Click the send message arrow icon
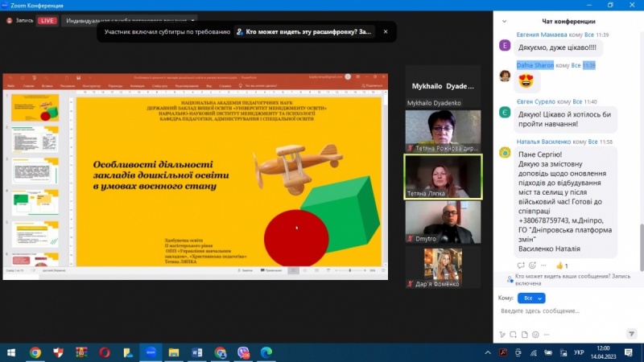Screen dimensions: 644x362 (634, 334)
